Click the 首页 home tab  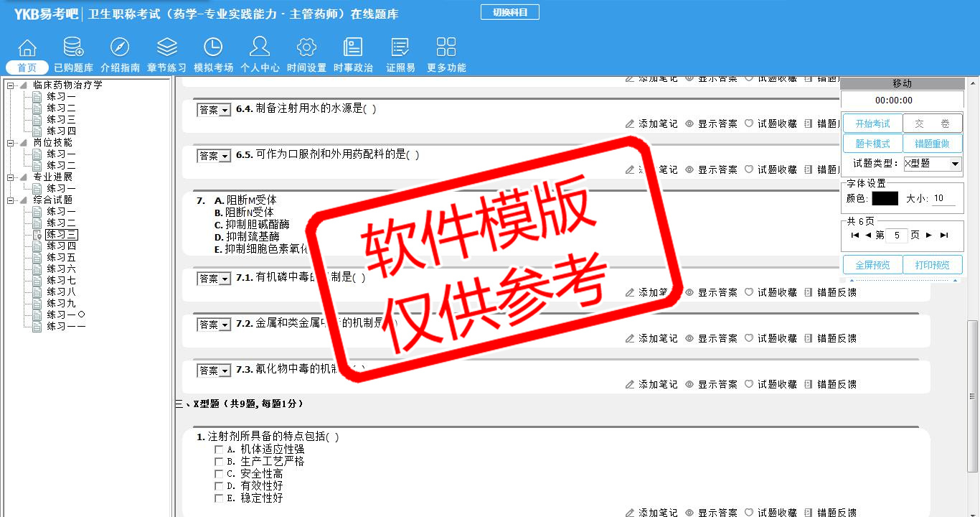click(x=27, y=67)
